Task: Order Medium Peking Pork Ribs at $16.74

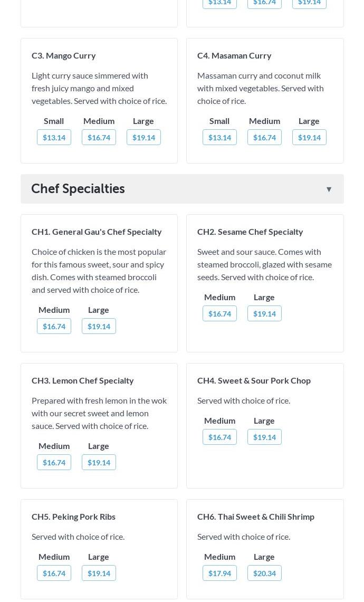Action: point(54,573)
